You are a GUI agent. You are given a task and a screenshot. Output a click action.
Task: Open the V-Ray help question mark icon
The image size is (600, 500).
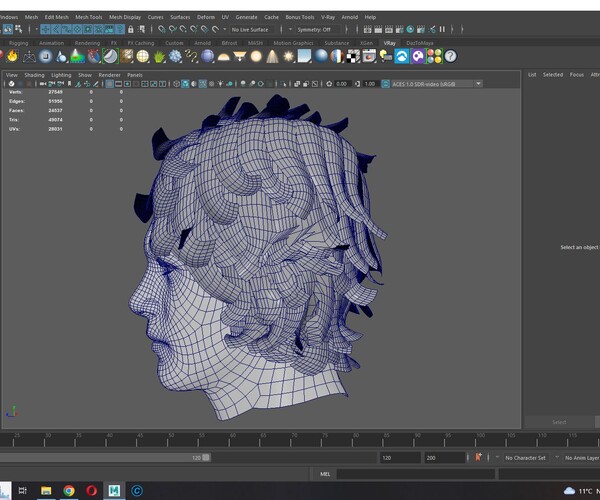[x=450, y=56]
